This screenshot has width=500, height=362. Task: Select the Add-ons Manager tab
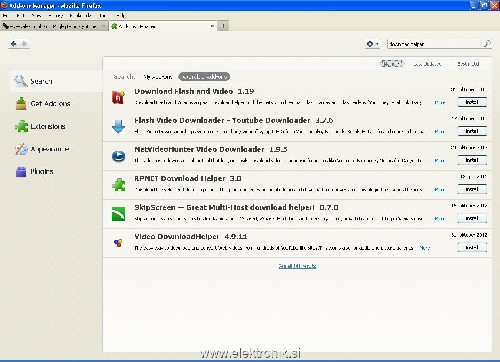point(163,26)
